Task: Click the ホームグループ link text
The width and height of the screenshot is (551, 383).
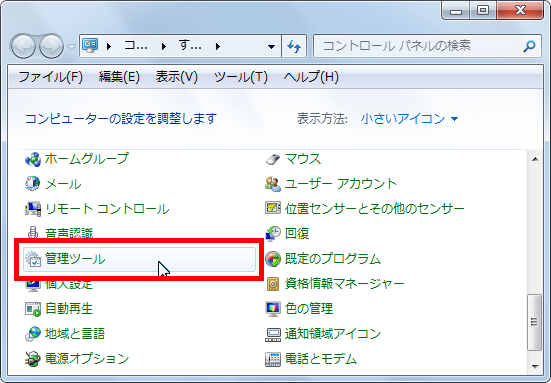Action: coord(86,159)
